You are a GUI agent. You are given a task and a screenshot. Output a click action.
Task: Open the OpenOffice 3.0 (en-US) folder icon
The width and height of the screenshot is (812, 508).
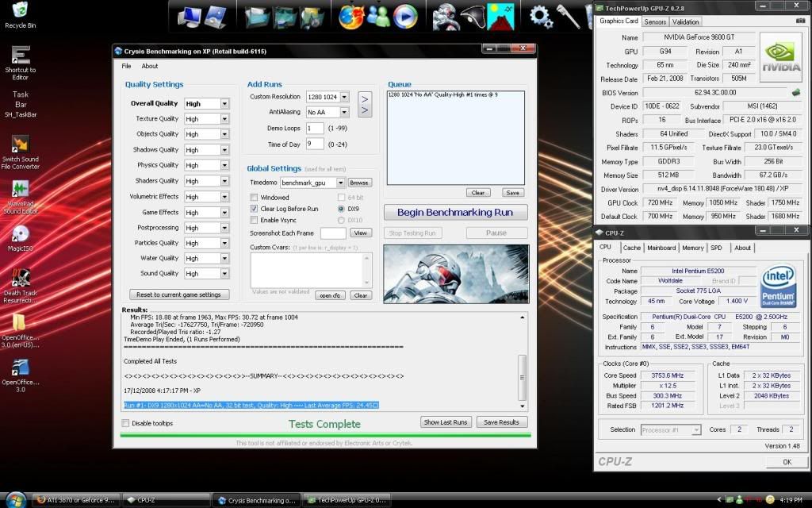[19, 322]
